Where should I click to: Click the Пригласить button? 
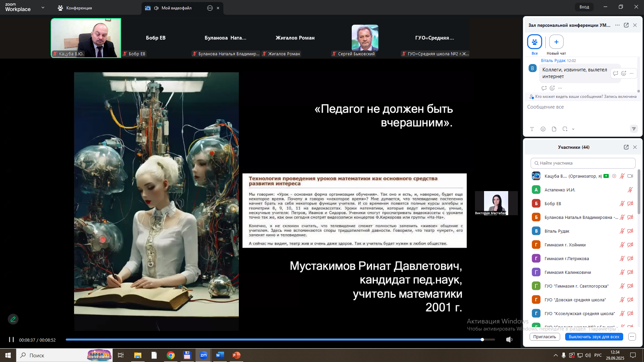click(x=544, y=337)
